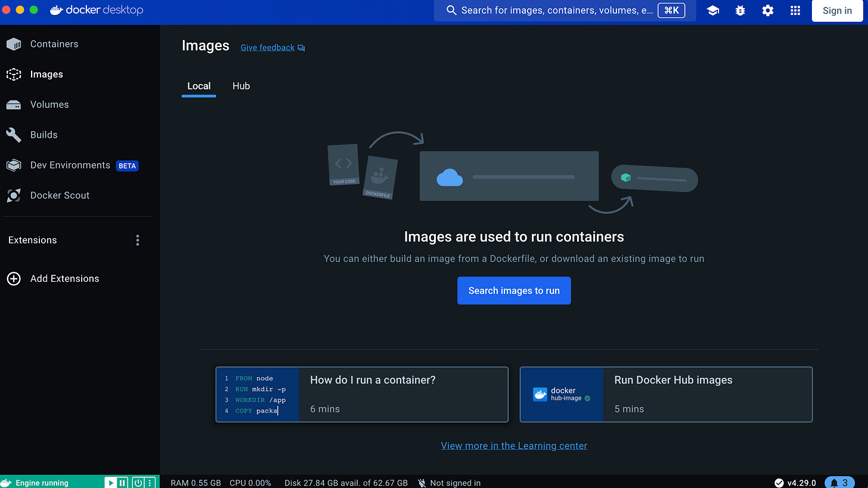Click the Not signed in status text
The width and height of the screenshot is (868, 488).
455,483
